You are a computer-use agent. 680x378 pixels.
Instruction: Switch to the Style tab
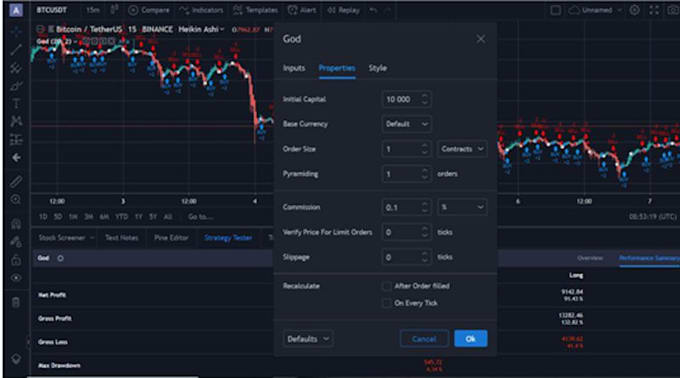[378, 68]
